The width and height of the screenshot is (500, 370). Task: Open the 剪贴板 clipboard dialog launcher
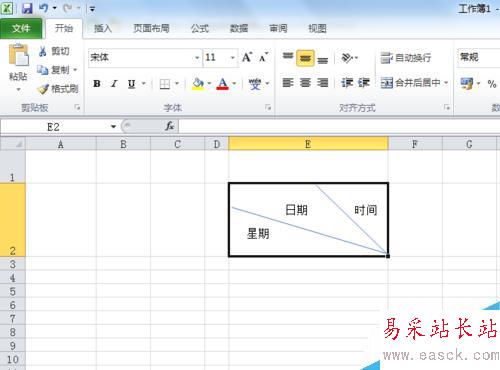tap(77, 107)
